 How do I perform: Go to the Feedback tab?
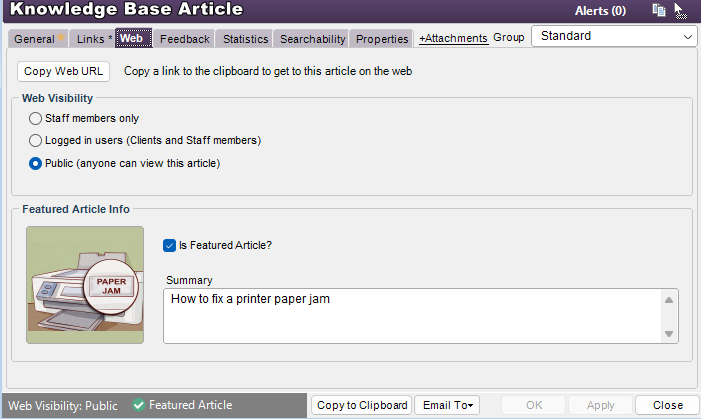pos(185,39)
